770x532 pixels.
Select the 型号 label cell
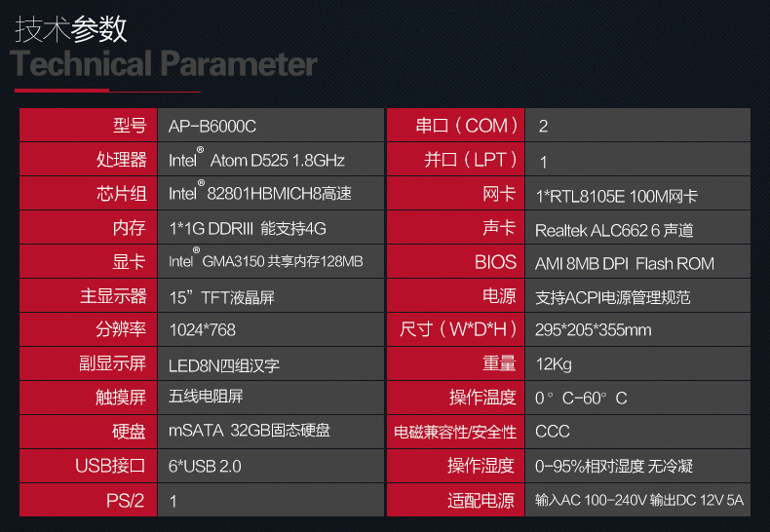(89, 125)
